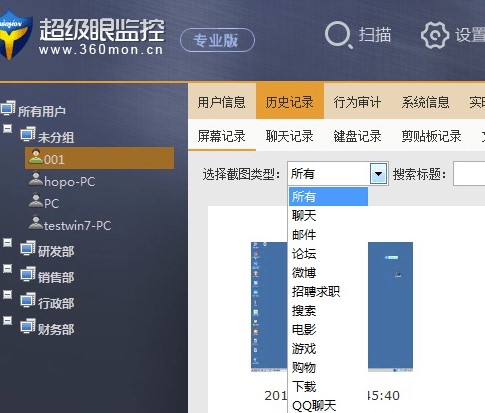
Task: Click the user avatar icon for 001
Action: (x=36, y=157)
